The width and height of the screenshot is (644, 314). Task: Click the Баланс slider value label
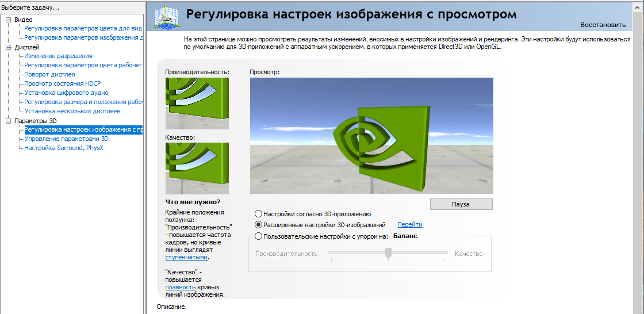pyautogui.click(x=405, y=236)
